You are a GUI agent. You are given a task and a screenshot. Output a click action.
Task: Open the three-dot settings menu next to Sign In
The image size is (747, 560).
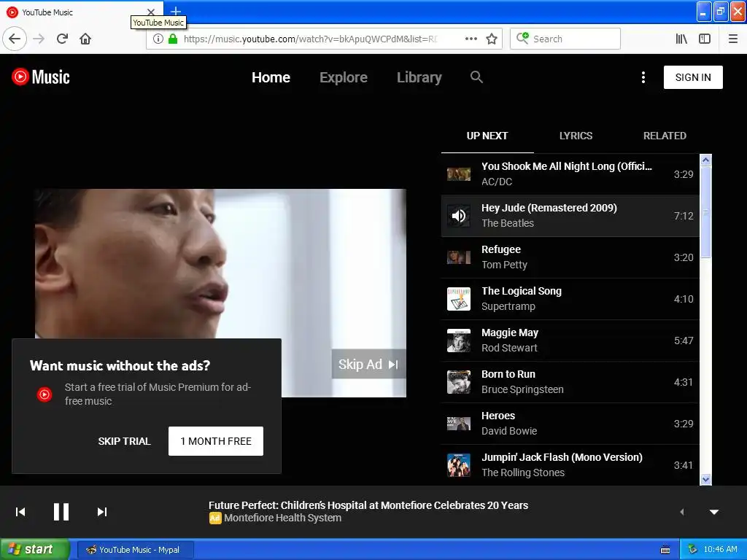[643, 77]
